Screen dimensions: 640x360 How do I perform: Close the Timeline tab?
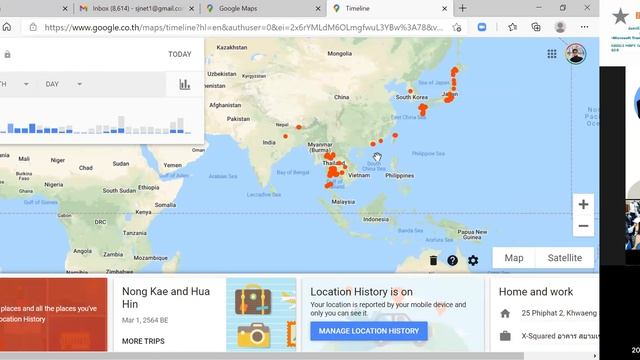click(x=444, y=8)
